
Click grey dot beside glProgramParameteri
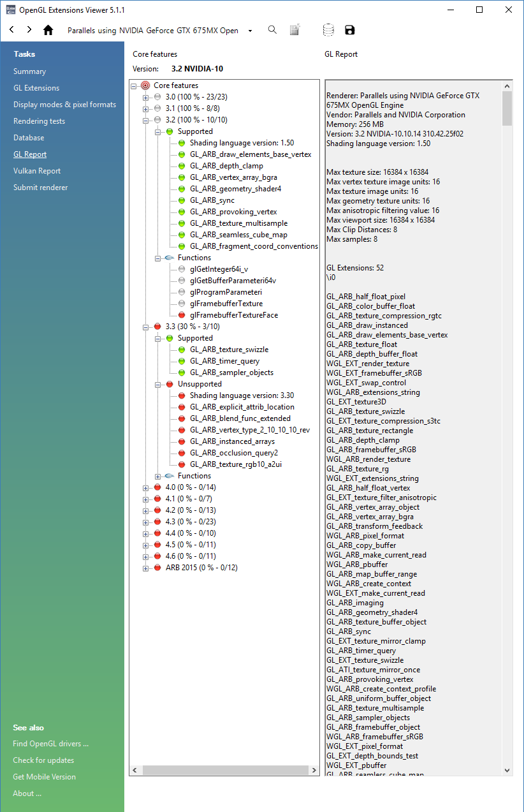[182, 292]
